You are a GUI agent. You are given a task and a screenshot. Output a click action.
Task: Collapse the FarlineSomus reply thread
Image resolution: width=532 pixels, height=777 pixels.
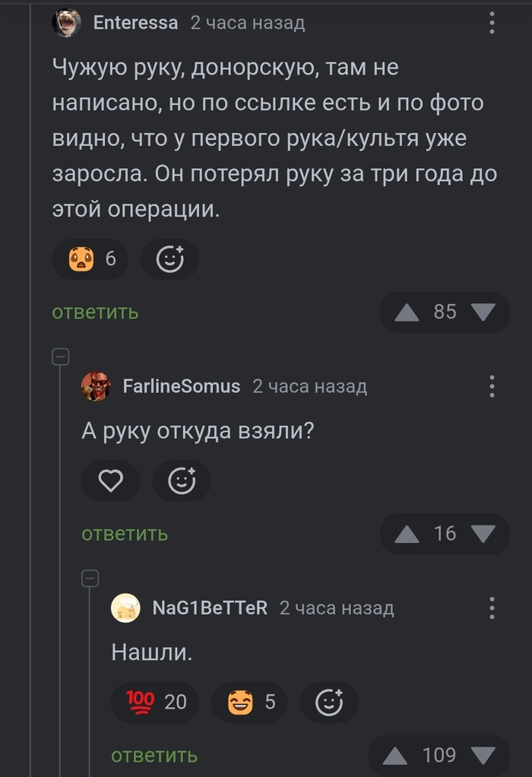(61, 357)
